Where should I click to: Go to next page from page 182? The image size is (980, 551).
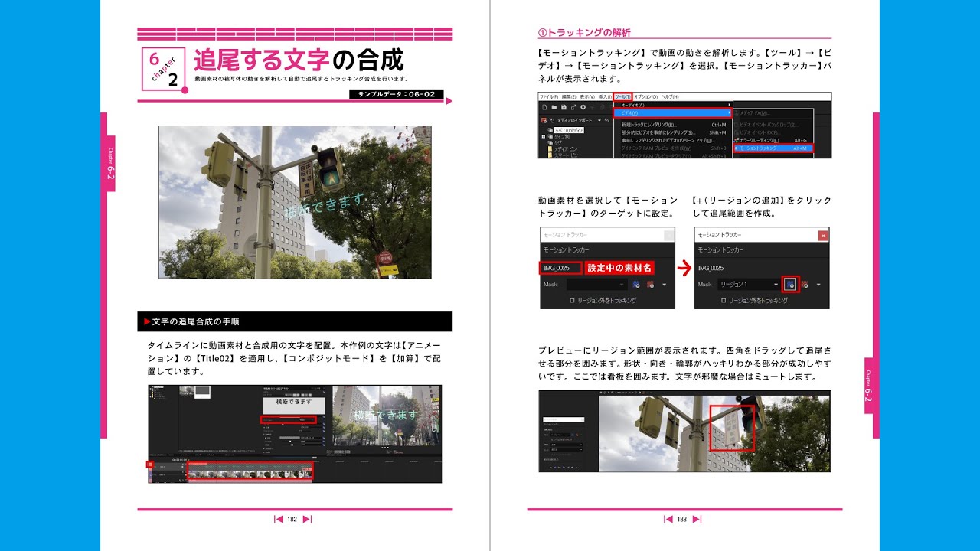pos(308,519)
